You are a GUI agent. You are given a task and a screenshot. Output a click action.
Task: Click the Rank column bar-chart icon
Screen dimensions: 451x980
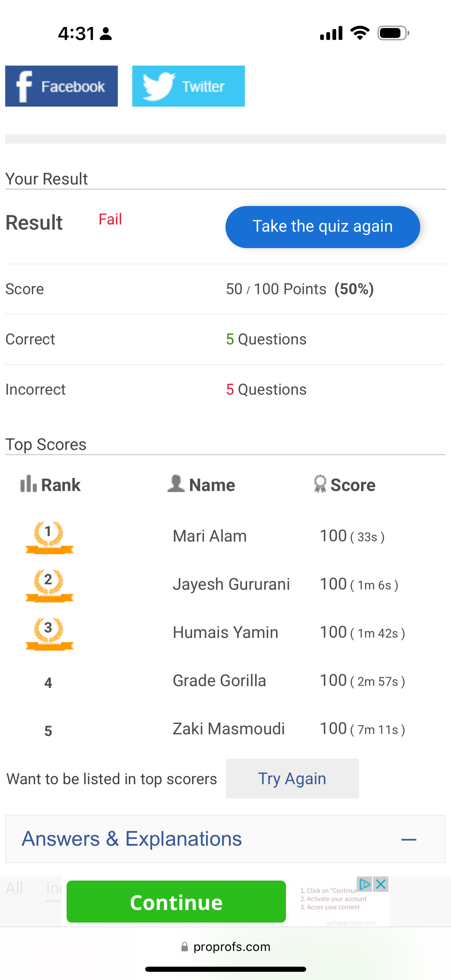[28, 484]
